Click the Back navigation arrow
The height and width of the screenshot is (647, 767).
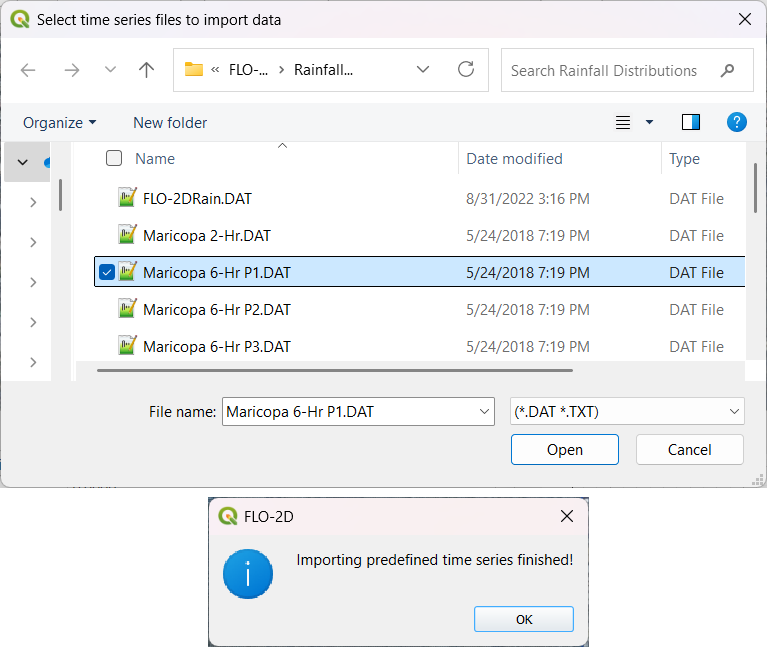tap(28, 70)
